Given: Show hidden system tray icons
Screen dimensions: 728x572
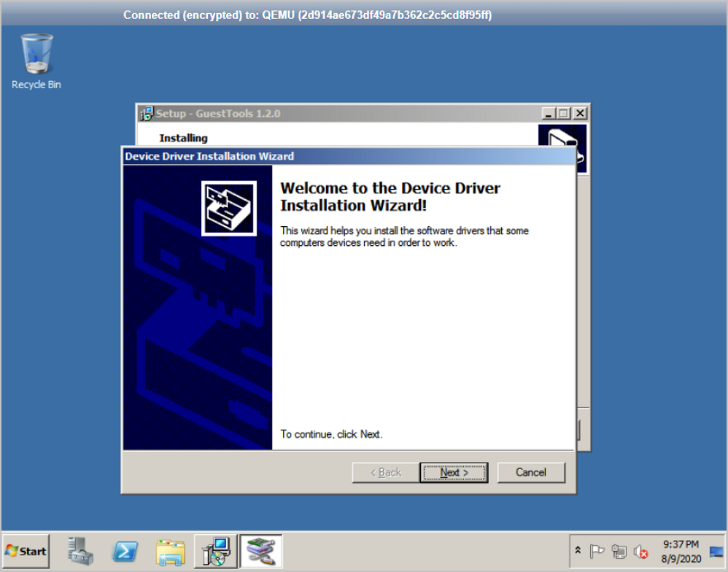Looking at the screenshot, I should coord(578,550).
